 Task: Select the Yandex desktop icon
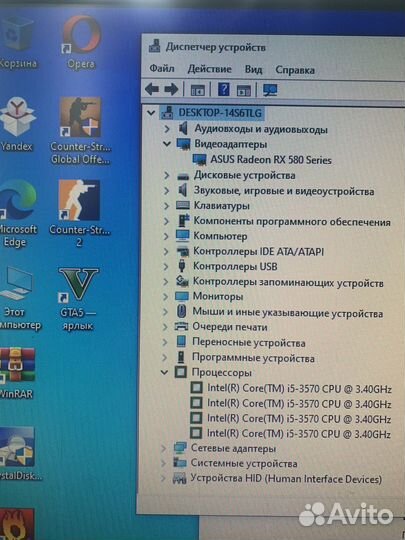tap(17, 124)
